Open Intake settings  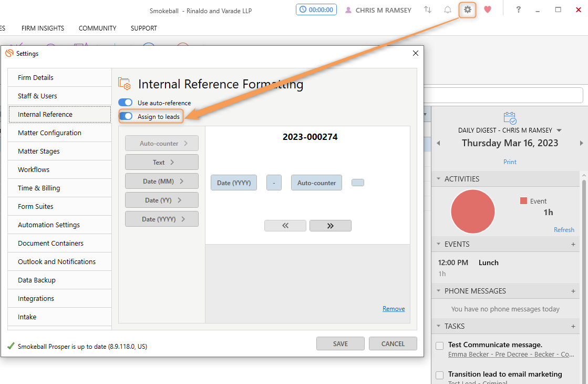[59, 317]
